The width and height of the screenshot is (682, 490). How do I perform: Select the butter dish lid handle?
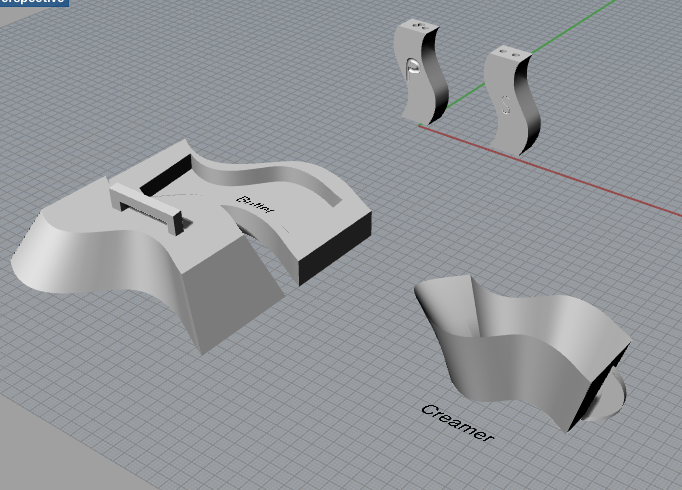[146, 209]
